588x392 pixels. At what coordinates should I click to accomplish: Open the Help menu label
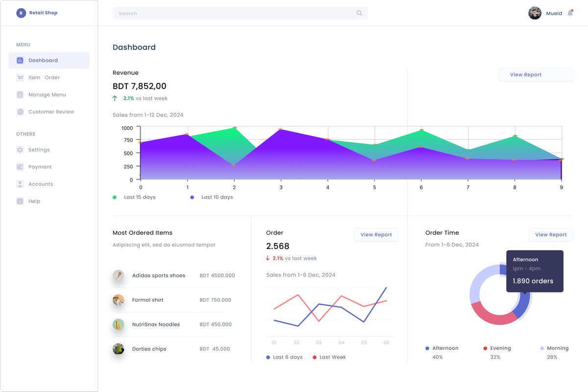(34, 201)
